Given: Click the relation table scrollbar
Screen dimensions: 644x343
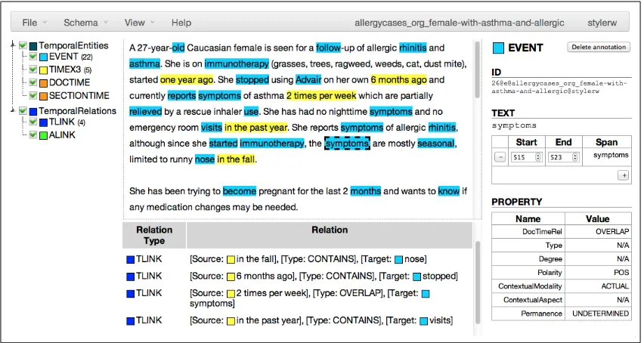Looking at the screenshot, I should (477, 283).
